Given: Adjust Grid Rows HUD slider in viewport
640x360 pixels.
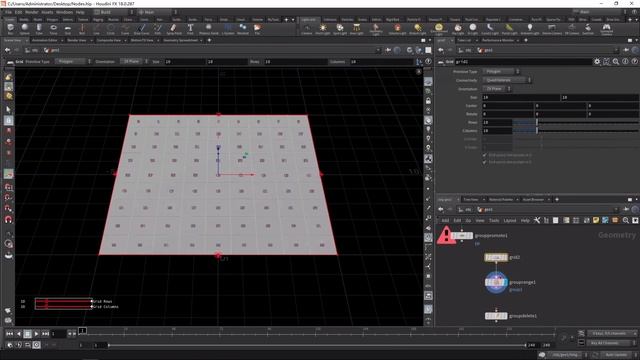Looking at the screenshot, I should point(63,301).
